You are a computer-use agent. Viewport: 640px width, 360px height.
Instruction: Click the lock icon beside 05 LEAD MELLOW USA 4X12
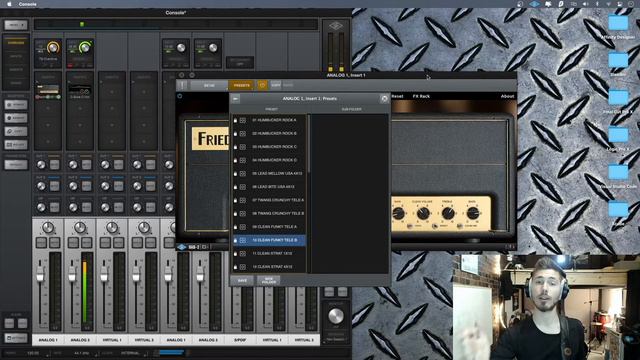tap(236, 173)
